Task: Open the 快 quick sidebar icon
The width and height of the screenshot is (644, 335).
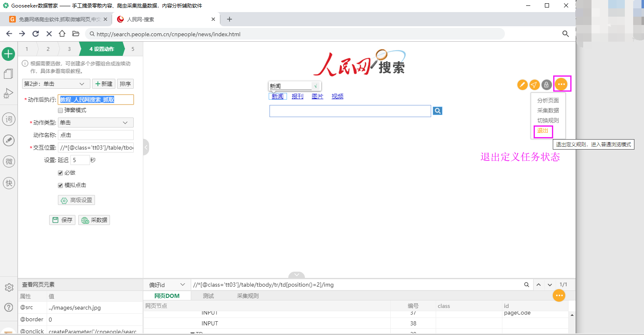Action: (9, 183)
